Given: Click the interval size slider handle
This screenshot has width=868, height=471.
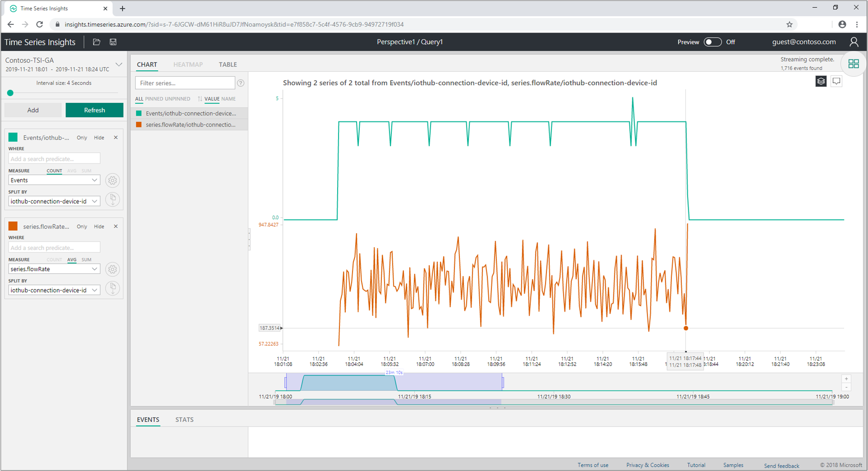Looking at the screenshot, I should tap(10, 93).
